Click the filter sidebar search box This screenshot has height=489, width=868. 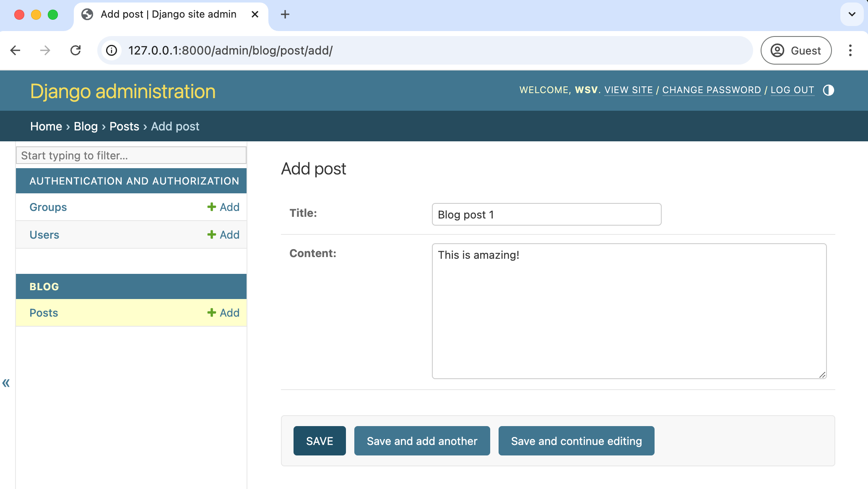tap(130, 155)
